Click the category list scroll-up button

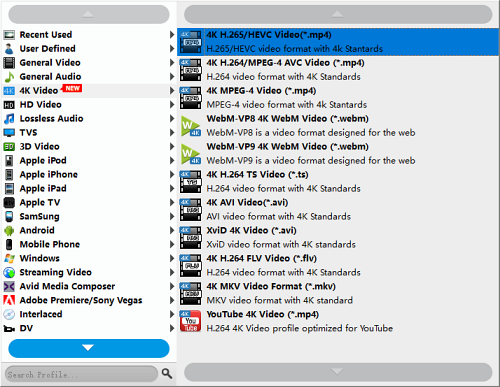pos(89,14)
